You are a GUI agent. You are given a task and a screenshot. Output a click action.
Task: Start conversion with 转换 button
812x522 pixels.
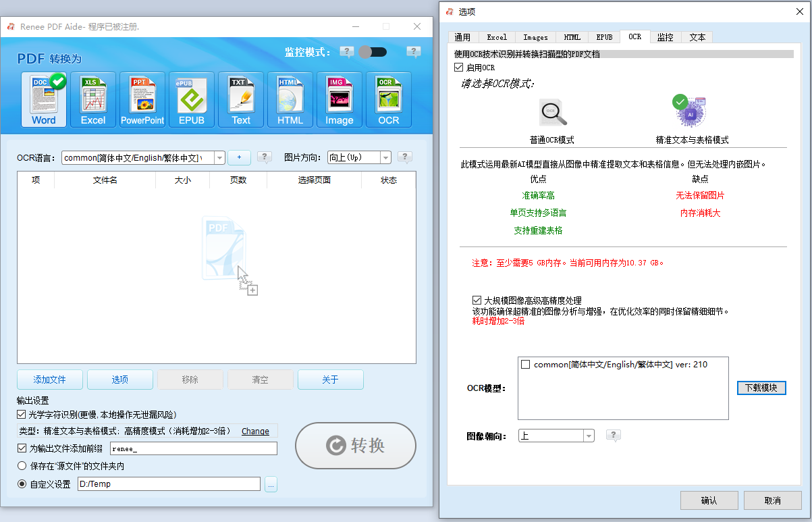356,445
